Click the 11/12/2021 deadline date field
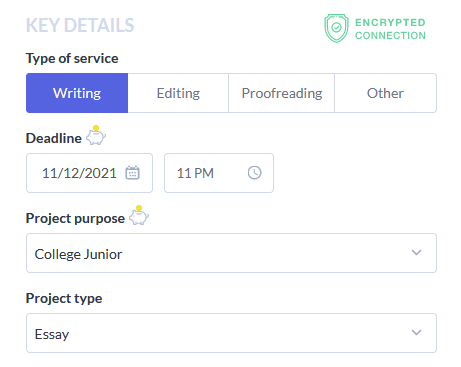Viewport: 461px width, 367px height. [x=89, y=173]
